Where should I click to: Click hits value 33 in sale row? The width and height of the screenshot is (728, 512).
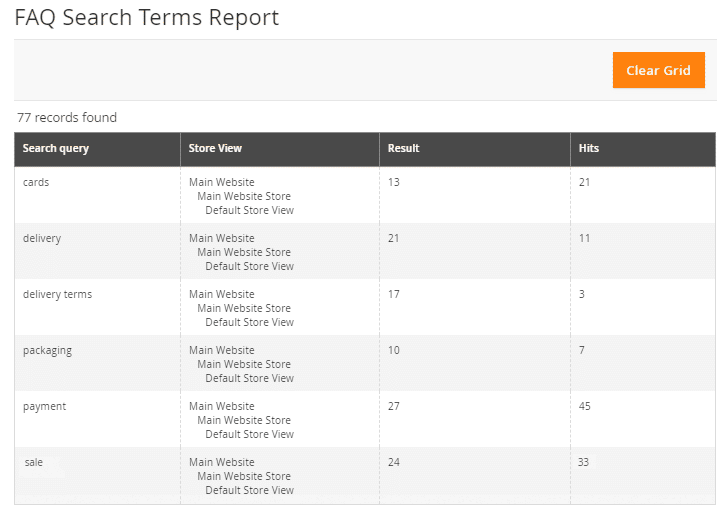coord(583,462)
